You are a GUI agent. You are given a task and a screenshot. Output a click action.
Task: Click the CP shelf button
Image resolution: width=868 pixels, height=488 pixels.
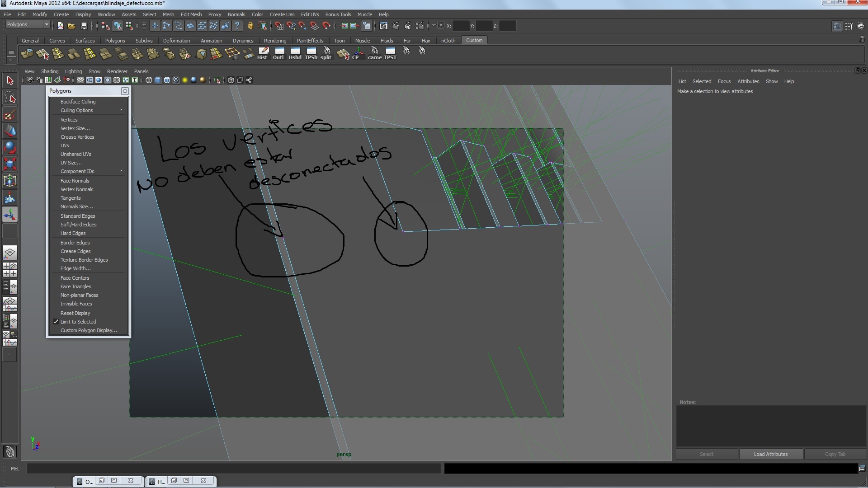(x=356, y=53)
